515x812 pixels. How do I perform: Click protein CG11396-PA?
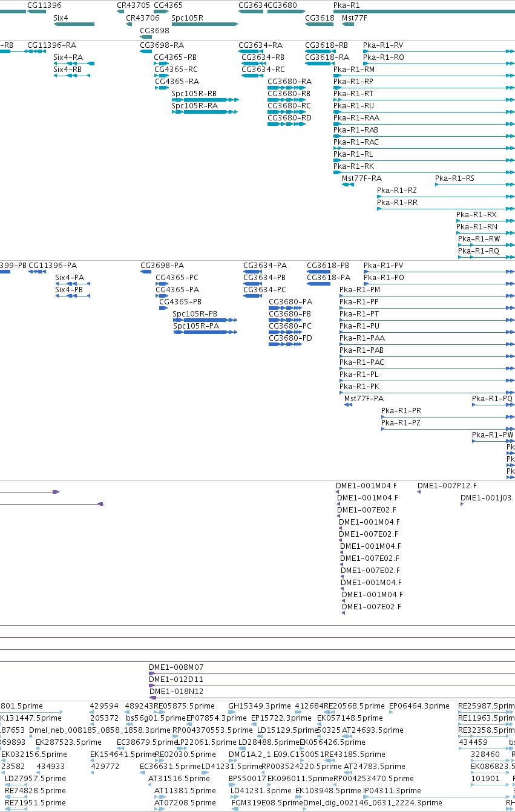(53, 266)
